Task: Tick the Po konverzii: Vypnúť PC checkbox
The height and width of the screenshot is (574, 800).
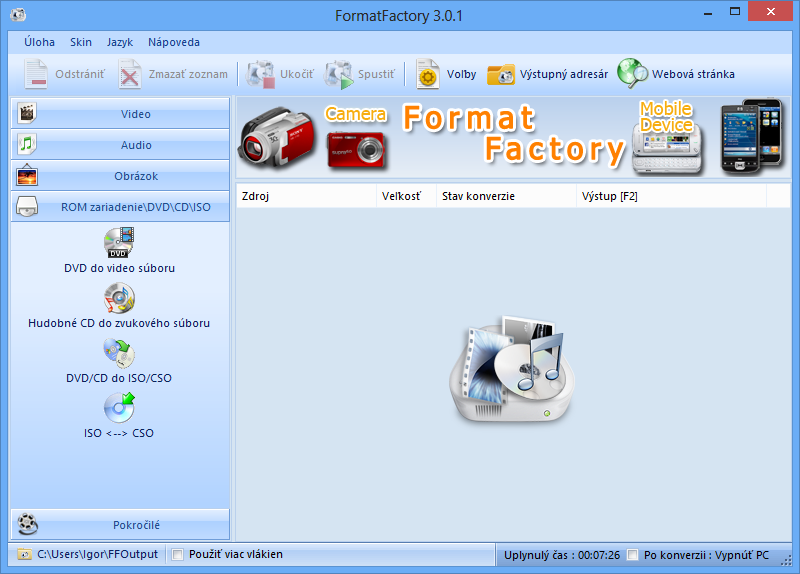Action: pyautogui.click(x=633, y=555)
